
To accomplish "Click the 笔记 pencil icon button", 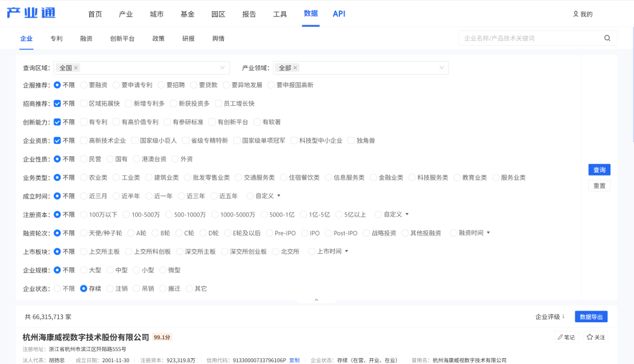I will click(566, 338).
